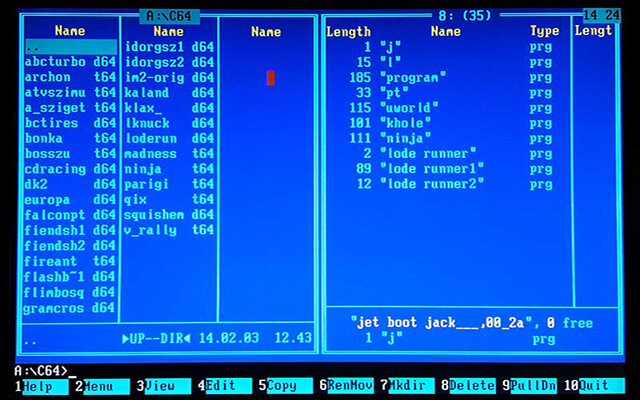This screenshot has height=400, width=640.
Task: Select file fiendsh1 d64
Action: 70,231
